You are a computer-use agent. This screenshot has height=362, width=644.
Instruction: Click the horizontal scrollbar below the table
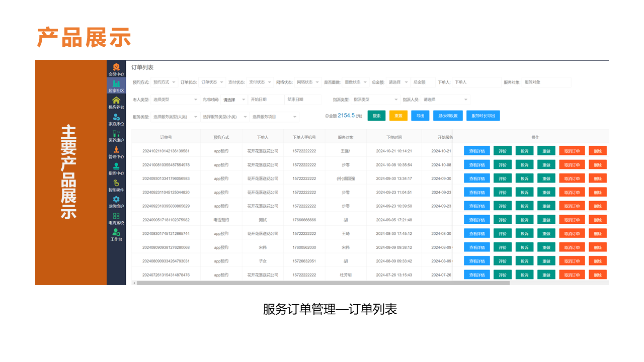322,283
